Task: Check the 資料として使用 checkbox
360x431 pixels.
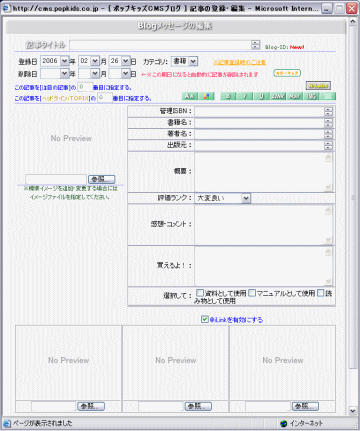Action: tap(200, 293)
